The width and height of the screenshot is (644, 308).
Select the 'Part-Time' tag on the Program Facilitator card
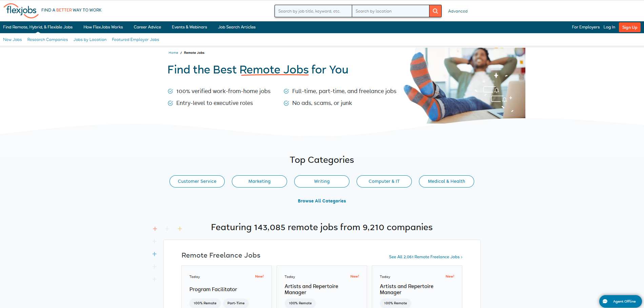(x=236, y=303)
